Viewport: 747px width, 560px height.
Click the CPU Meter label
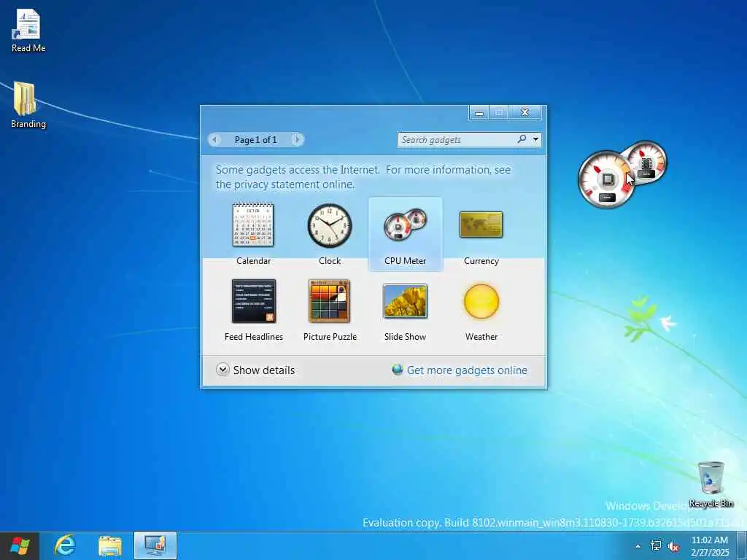[x=406, y=261]
